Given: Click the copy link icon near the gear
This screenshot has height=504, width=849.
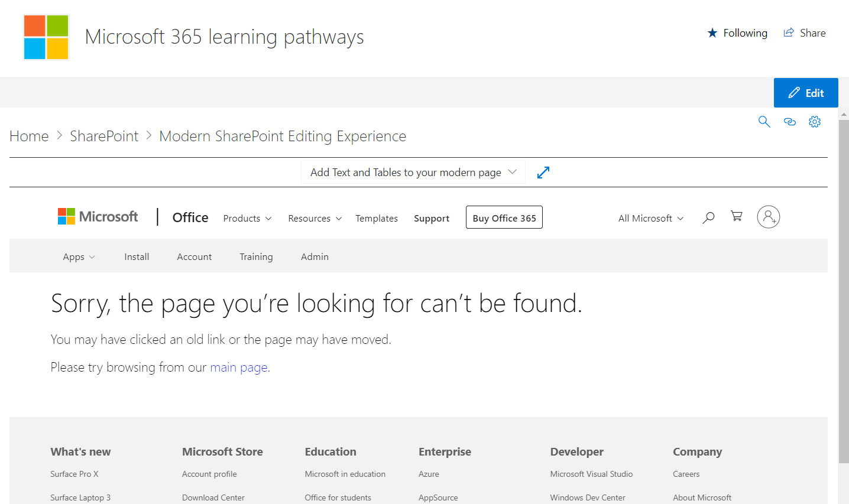Looking at the screenshot, I should pos(790,121).
